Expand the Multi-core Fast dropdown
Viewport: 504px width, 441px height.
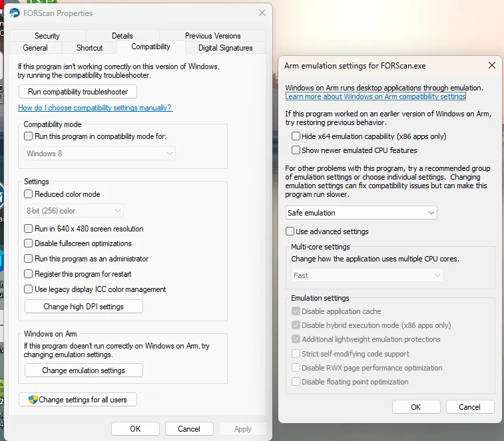368,275
